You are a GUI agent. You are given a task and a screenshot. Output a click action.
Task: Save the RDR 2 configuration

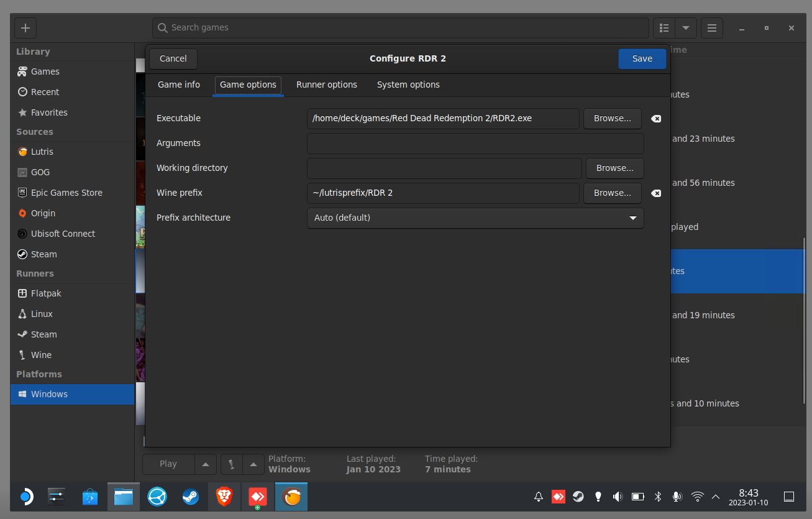pyautogui.click(x=642, y=58)
